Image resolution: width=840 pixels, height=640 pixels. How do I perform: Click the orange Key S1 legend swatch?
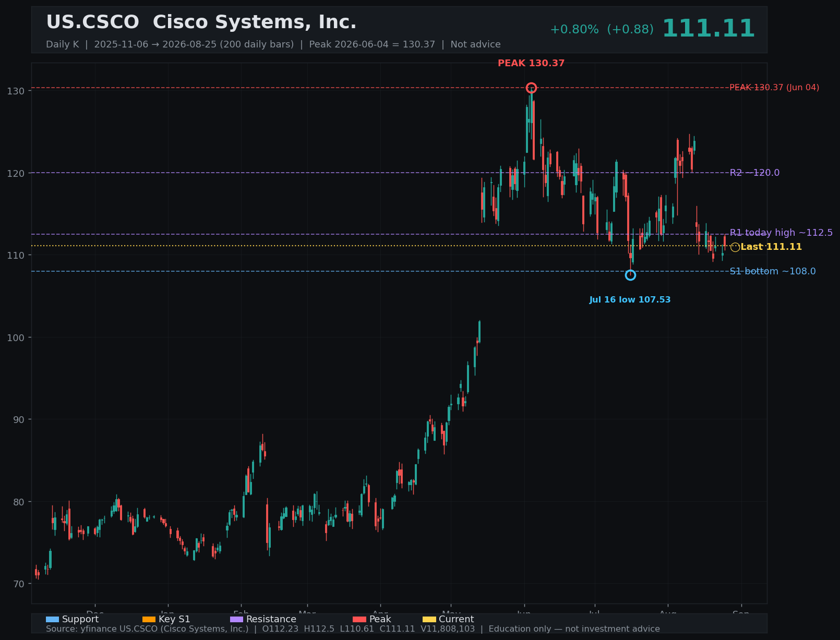(x=149, y=619)
